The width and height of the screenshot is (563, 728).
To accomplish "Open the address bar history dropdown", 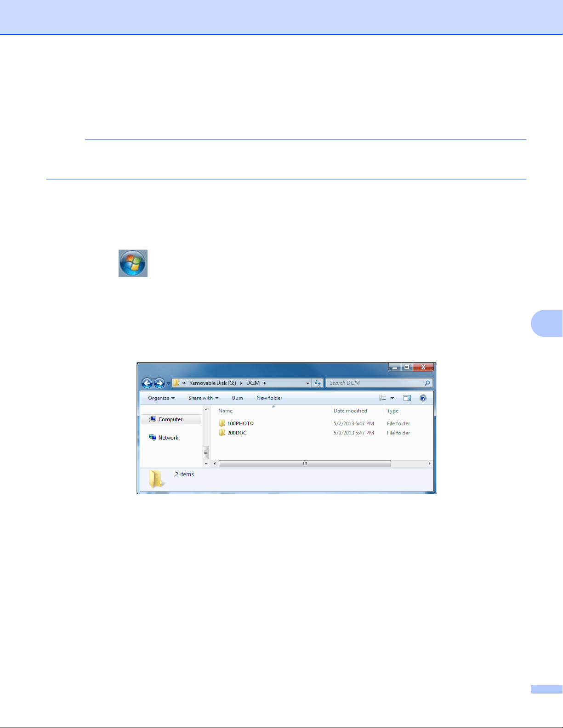I will click(307, 383).
